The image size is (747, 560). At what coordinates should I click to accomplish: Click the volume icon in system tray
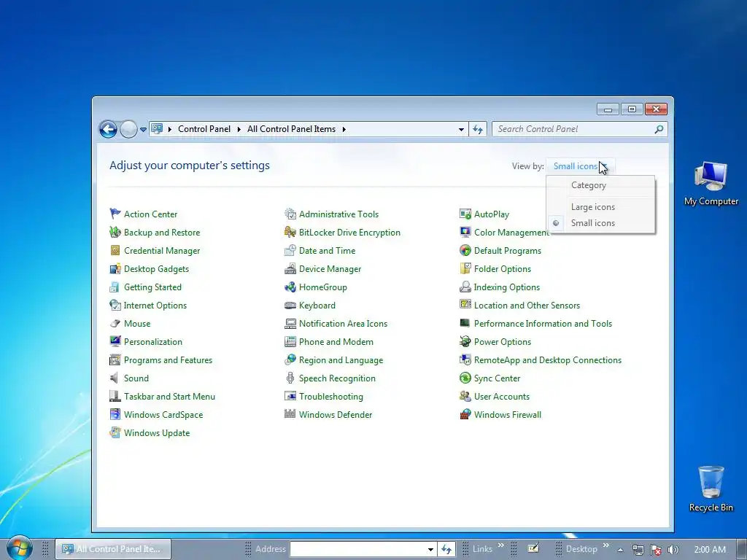click(673, 550)
